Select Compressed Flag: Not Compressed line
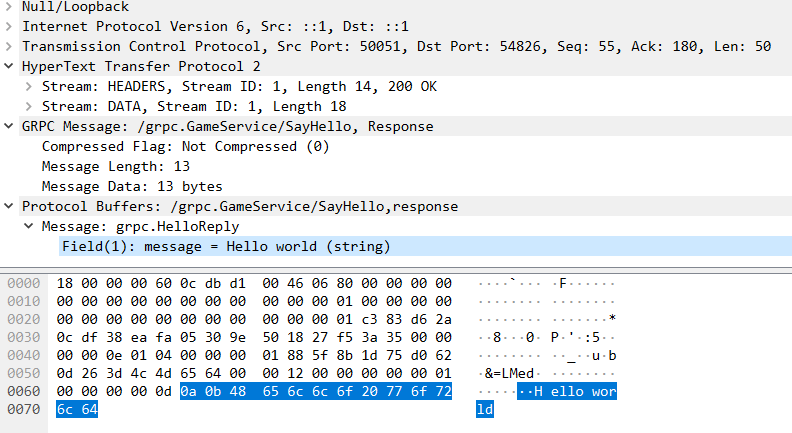This screenshot has height=433, width=792. tap(185, 147)
